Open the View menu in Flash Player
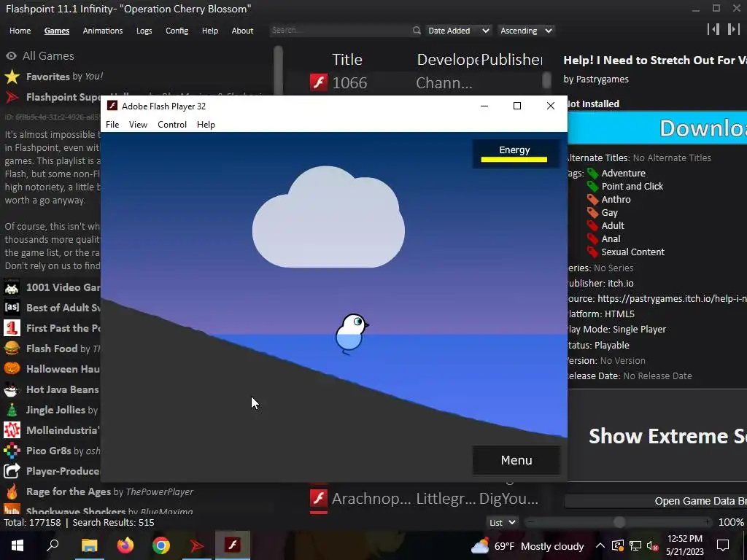 coord(138,124)
